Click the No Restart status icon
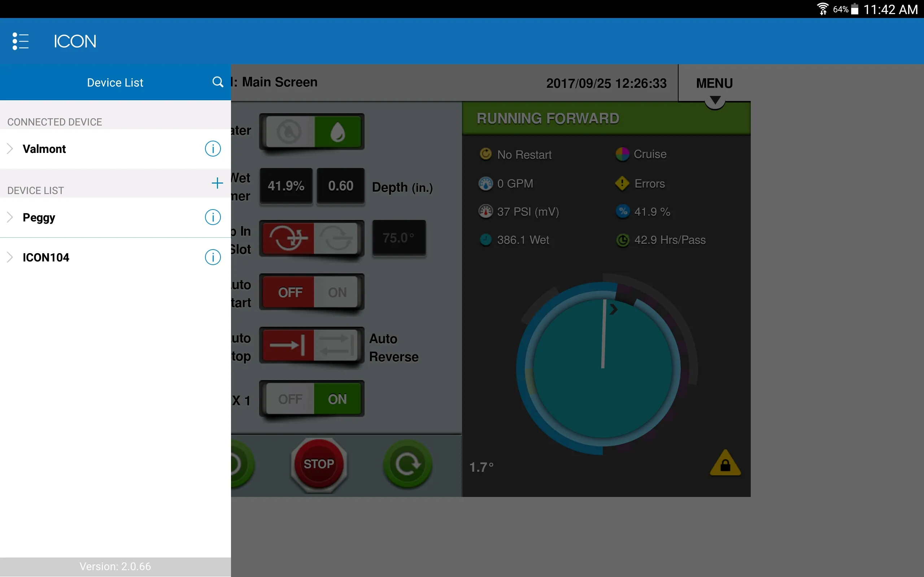The width and height of the screenshot is (924, 577). 485,153
